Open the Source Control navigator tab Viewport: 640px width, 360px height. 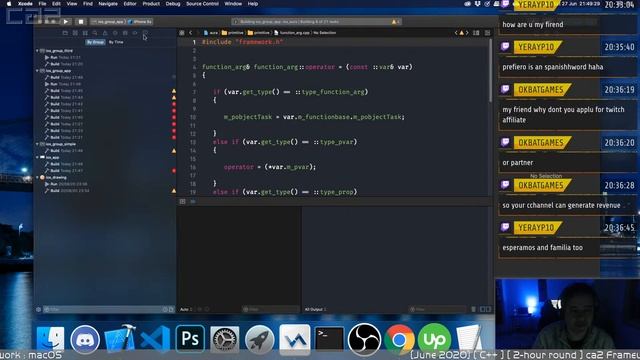click(75, 33)
